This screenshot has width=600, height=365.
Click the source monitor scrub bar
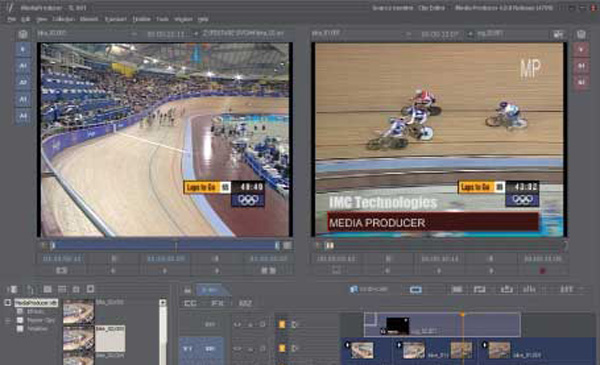click(165, 246)
